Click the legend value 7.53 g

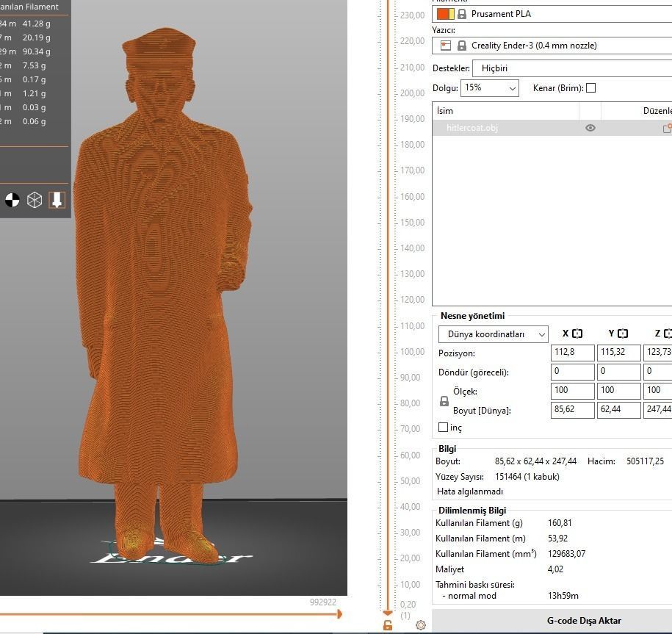pyautogui.click(x=35, y=65)
